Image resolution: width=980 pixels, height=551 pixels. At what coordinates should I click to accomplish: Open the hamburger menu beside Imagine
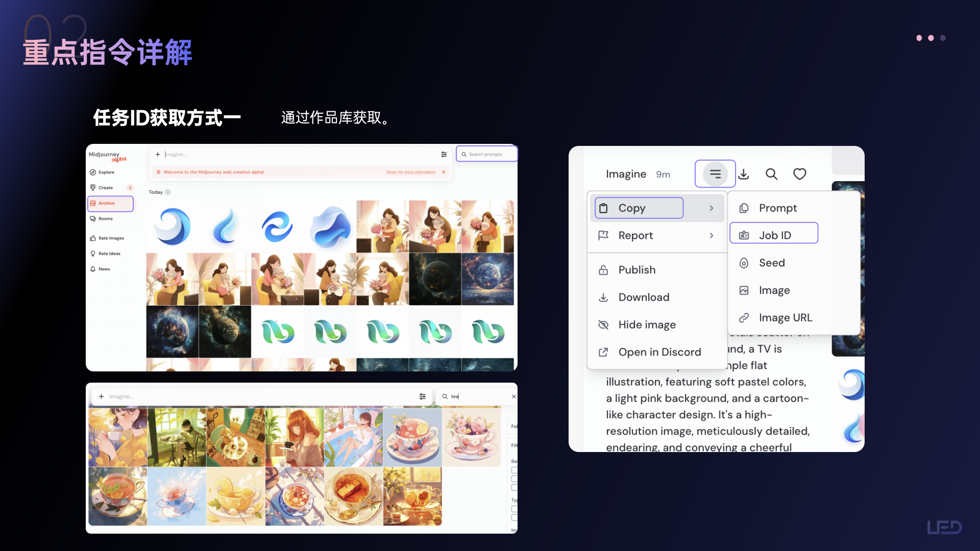coord(715,174)
